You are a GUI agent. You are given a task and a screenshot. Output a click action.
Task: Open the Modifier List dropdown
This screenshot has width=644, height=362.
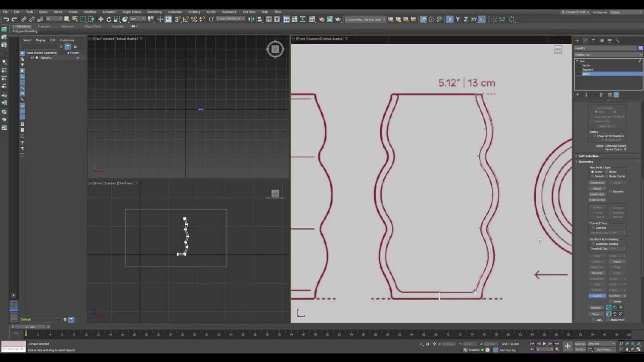click(x=609, y=55)
